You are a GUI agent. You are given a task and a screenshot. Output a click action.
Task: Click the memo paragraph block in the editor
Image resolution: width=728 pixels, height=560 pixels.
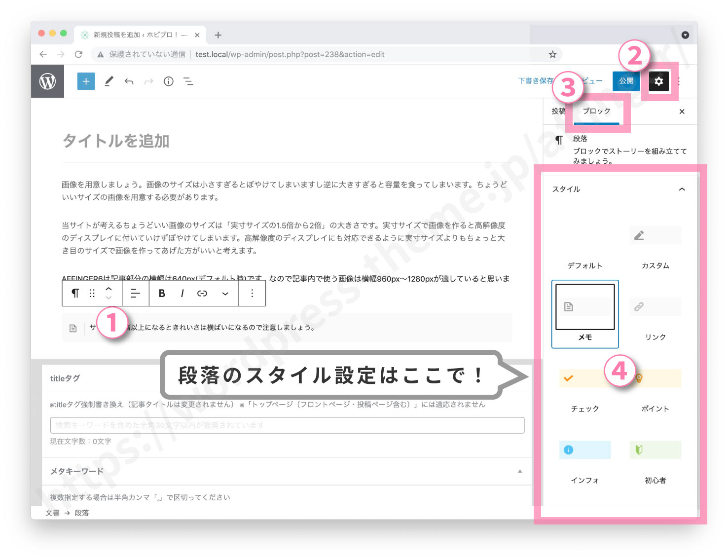(287, 328)
